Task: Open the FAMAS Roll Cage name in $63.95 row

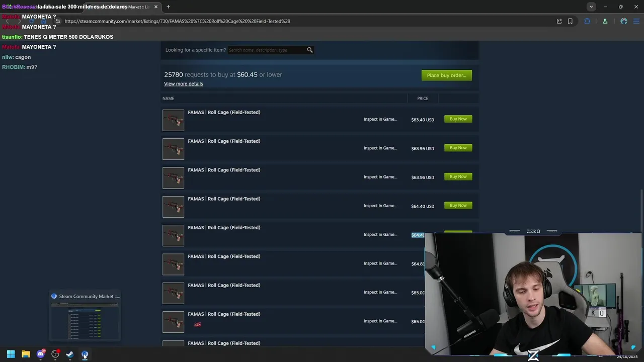Action: click(x=224, y=141)
